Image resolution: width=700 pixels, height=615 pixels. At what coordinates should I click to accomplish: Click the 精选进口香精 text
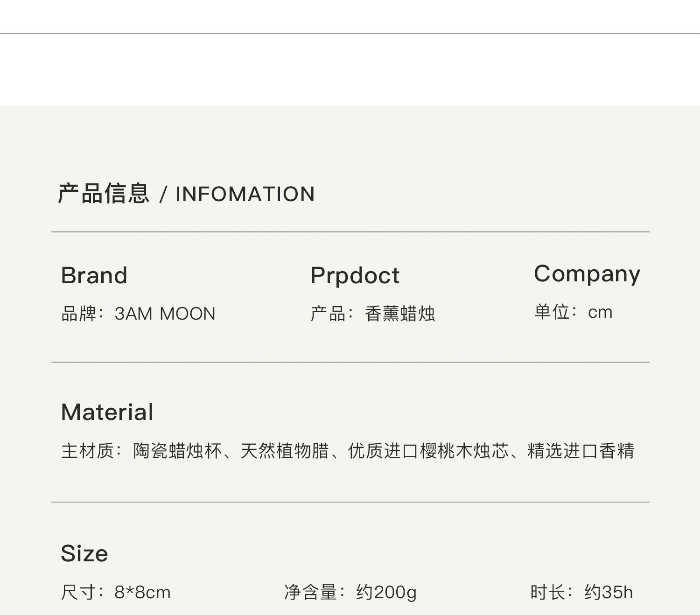tap(581, 451)
